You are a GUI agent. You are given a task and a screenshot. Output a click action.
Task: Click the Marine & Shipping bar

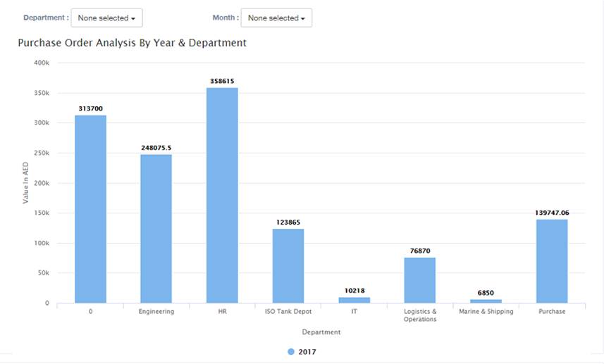click(486, 301)
